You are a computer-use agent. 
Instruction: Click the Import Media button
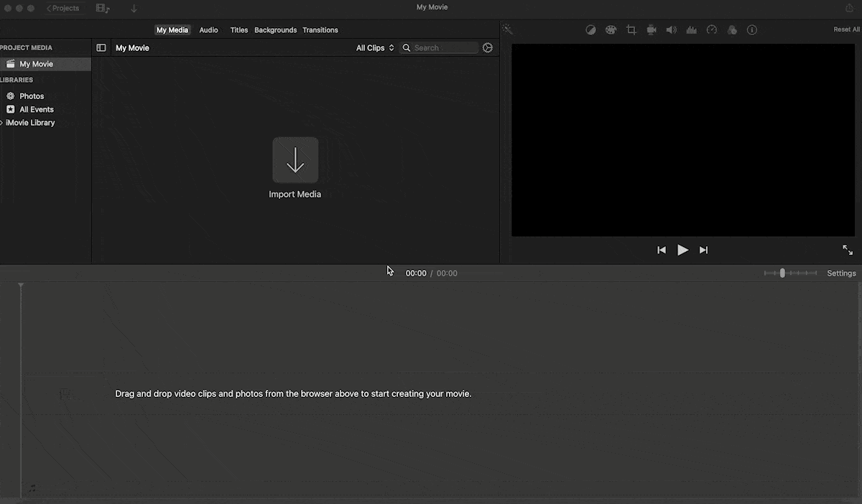[295, 160]
